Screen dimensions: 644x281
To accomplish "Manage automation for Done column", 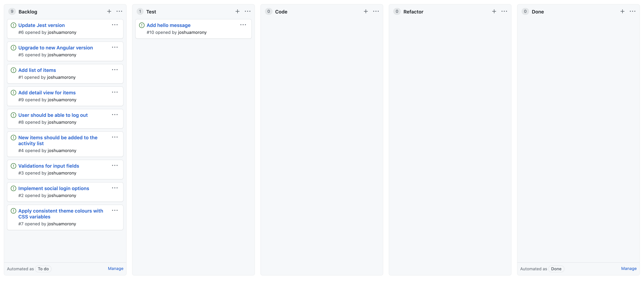I will 629,269.
